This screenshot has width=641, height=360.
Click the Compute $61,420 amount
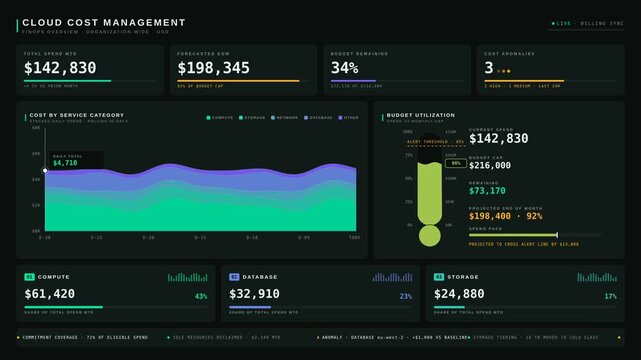(49, 294)
